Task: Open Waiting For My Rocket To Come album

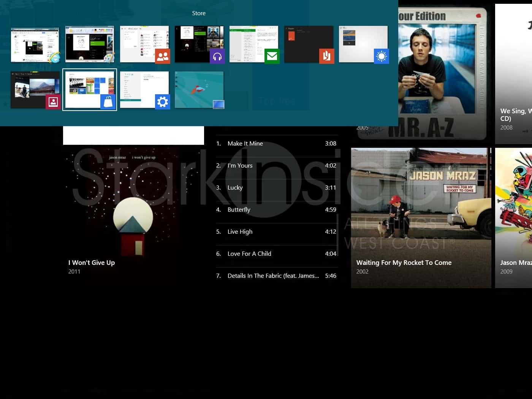Action: point(421,217)
